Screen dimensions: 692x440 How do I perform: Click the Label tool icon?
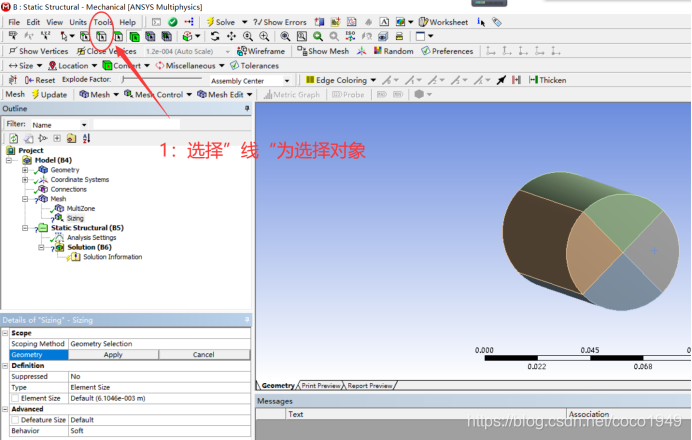pos(13,36)
